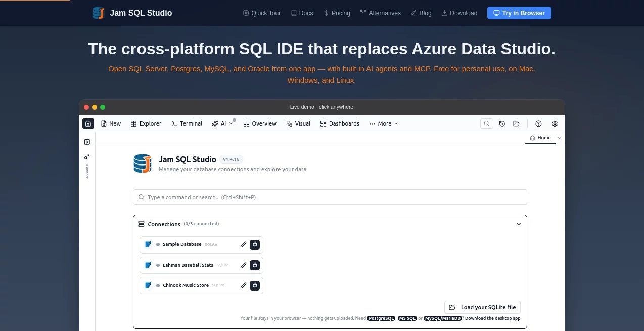Open the Download page in header
644x331 pixels.
point(459,13)
